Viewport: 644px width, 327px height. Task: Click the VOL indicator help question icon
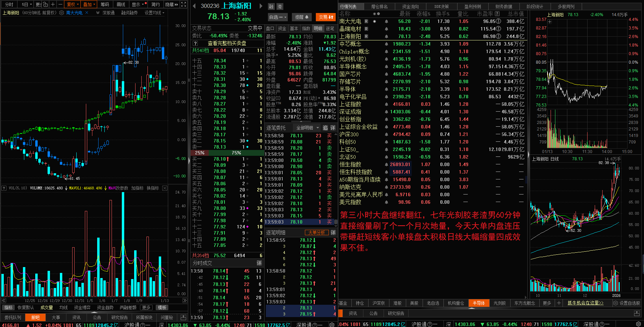pyautogui.click(x=4, y=188)
